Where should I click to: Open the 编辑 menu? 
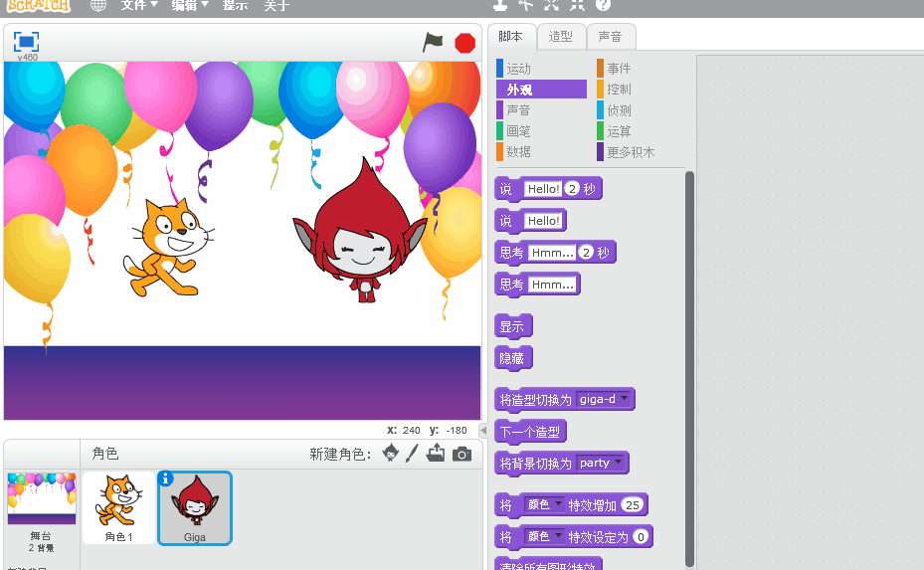[190, 5]
